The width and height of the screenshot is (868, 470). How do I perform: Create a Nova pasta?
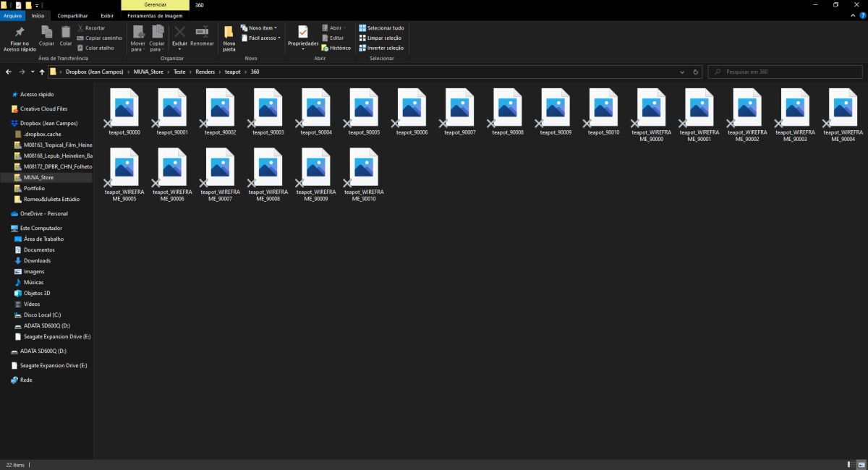click(229, 38)
